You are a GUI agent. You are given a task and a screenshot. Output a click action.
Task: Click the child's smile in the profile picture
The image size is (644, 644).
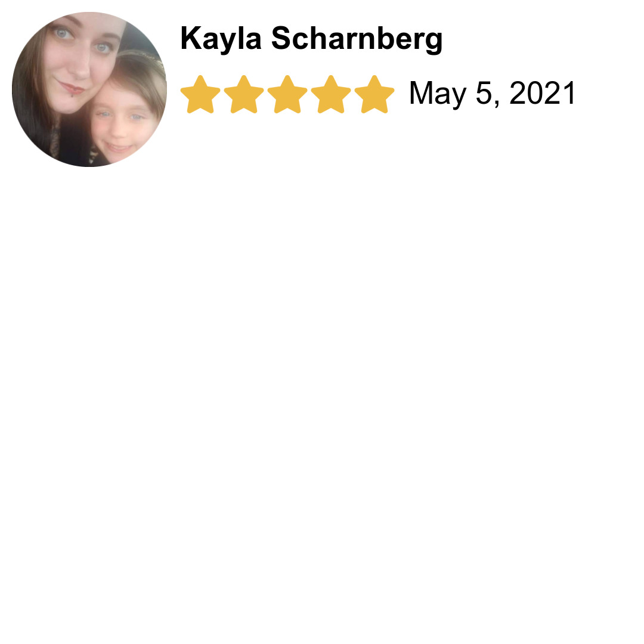point(119,147)
